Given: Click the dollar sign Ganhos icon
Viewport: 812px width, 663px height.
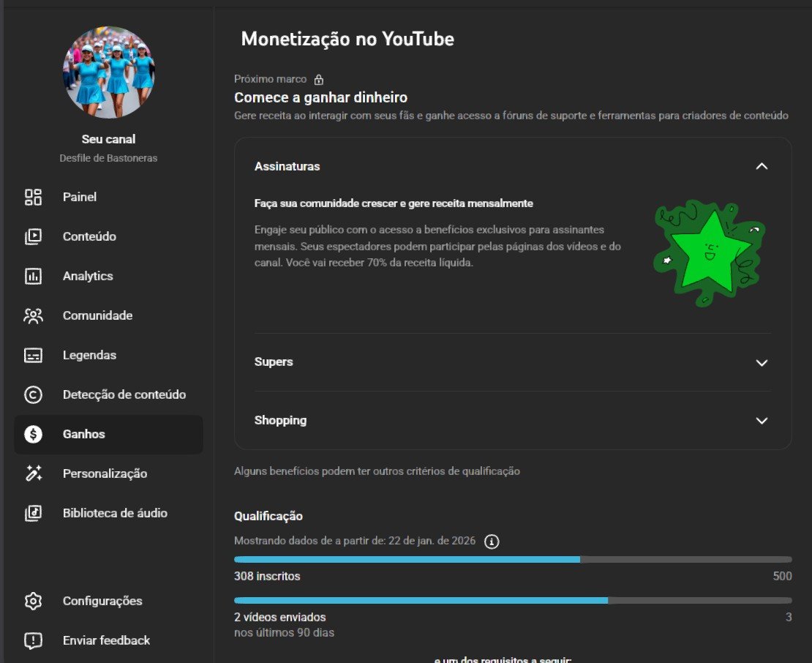Looking at the screenshot, I should [x=33, y=434].
